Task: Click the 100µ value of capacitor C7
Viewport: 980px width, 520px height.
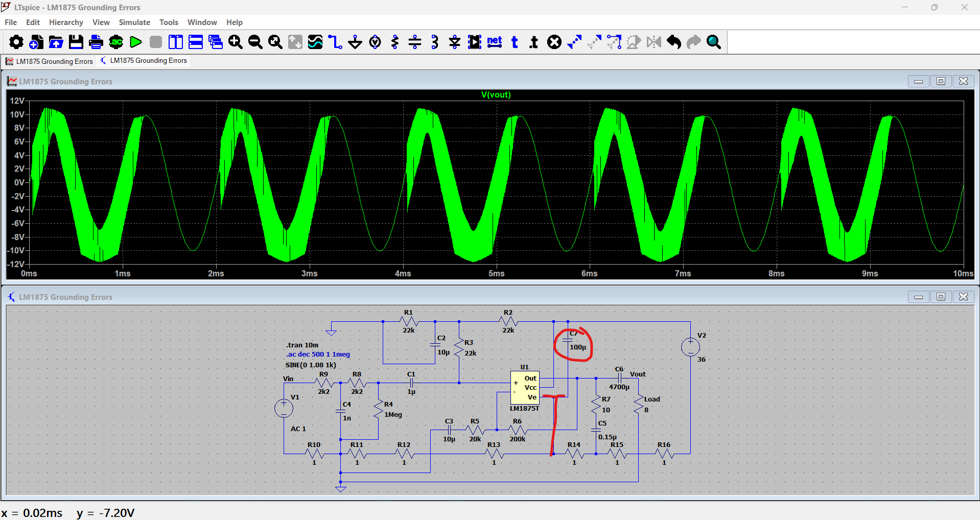Action: click(x=577, y=347)
